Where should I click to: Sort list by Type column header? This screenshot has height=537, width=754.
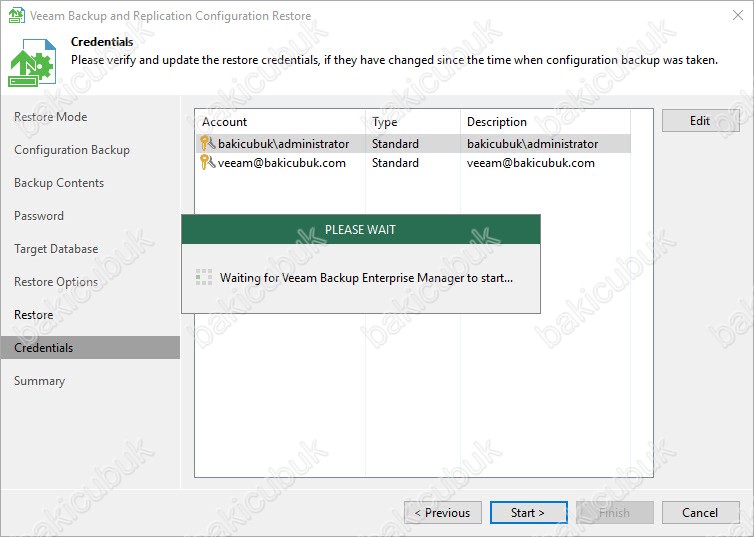click(x=413, y=122)
